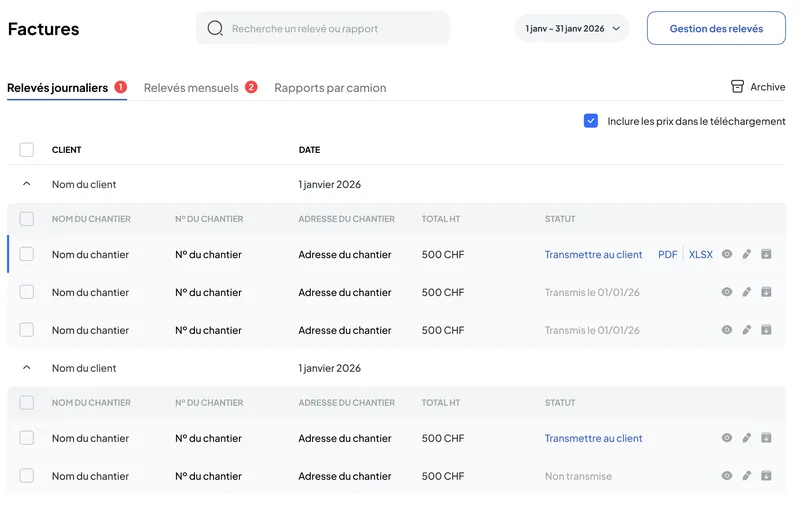This screenshot has height=505, width=800.
Task: Edit the first 'Transmis le 01/01/26' row
Action: (x=746, y=292)
